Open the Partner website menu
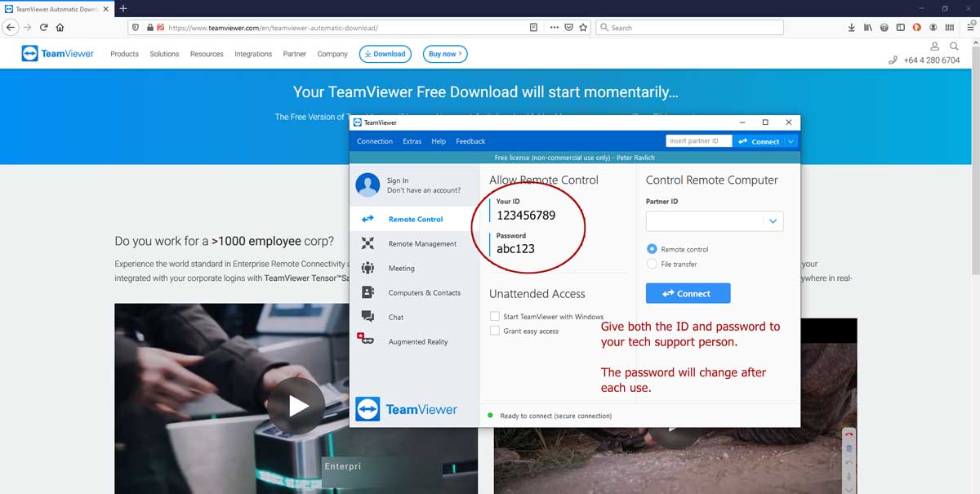Image resolution: width=980 pixels, height=494 pixels. tap(295, 54)
